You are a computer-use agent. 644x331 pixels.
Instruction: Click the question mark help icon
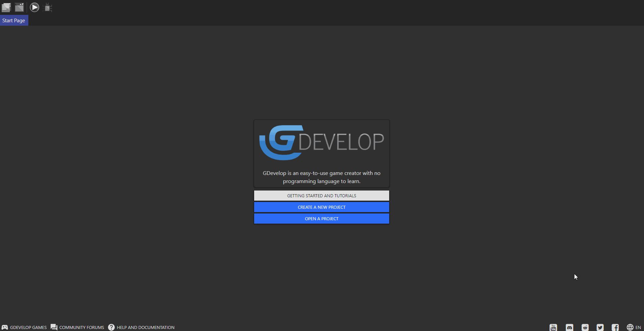coord(111,327)
